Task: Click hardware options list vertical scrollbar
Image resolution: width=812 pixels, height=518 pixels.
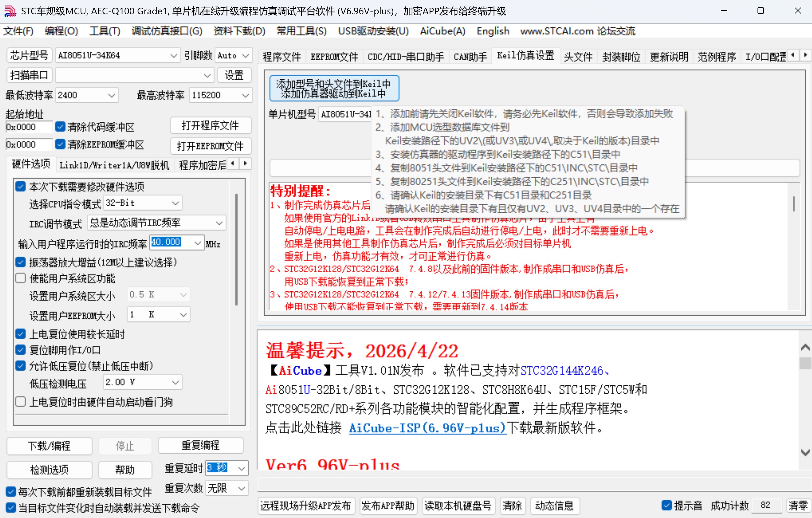Action: 236,250
